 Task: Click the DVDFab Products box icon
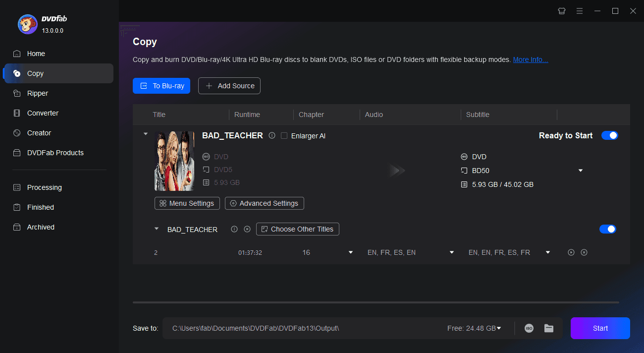tap(17, 153)
